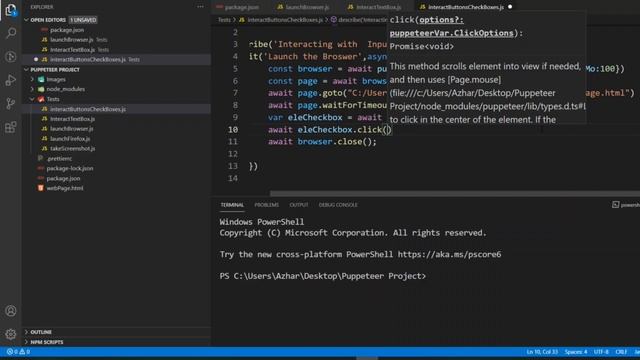The width and height of the screenshot is (640, 360).
Task: Click the errors and warnings status indicator
Action: tap(18, 351)
